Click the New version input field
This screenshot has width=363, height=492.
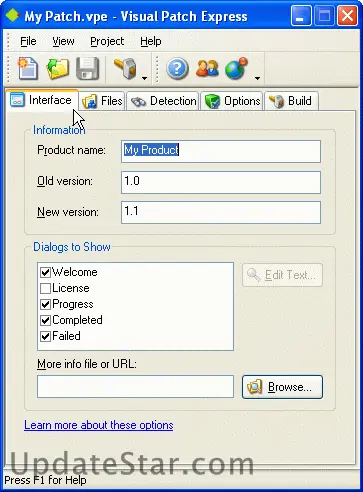pos(221,212)
